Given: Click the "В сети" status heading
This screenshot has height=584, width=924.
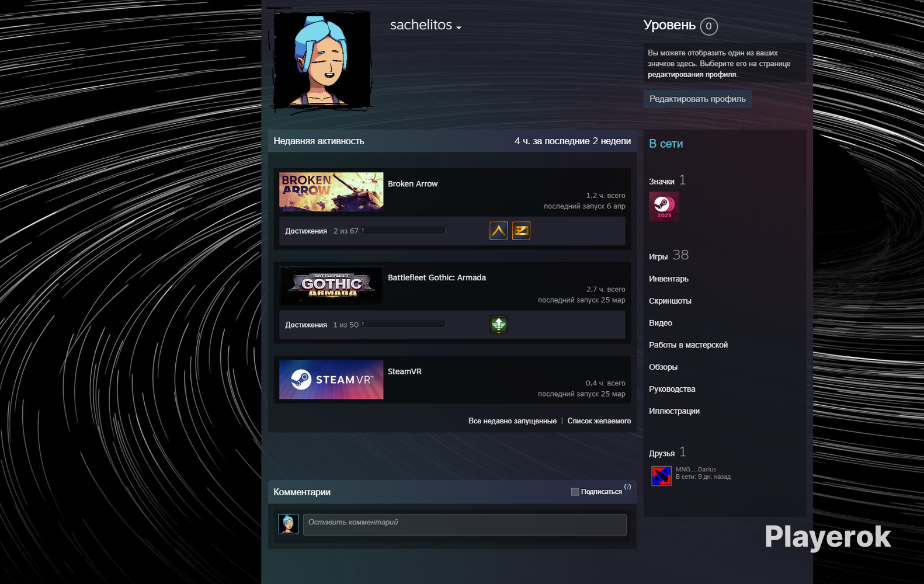Looking at the screenshot, I should 666,144.
